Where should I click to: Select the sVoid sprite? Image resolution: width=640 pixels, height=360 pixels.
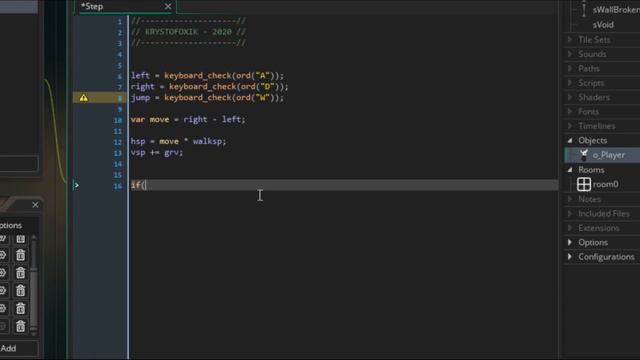(603, 25)
